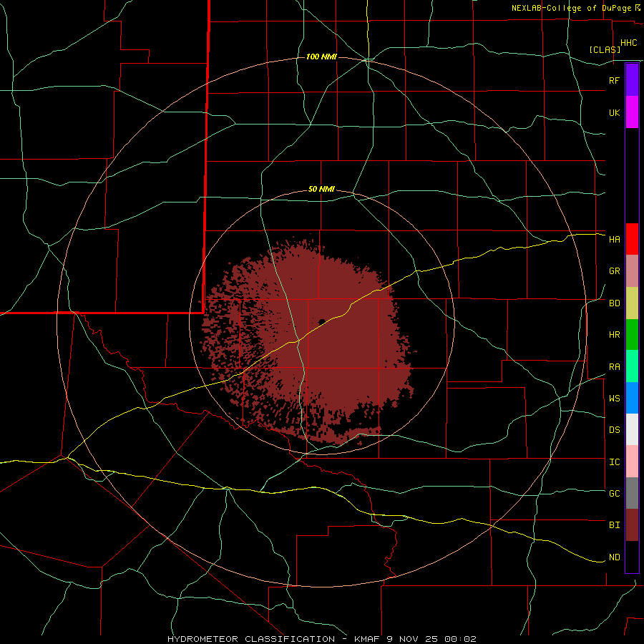Select the gray GC legend swatch
Screen dimensions: 644x644
(x=632, y=493)
